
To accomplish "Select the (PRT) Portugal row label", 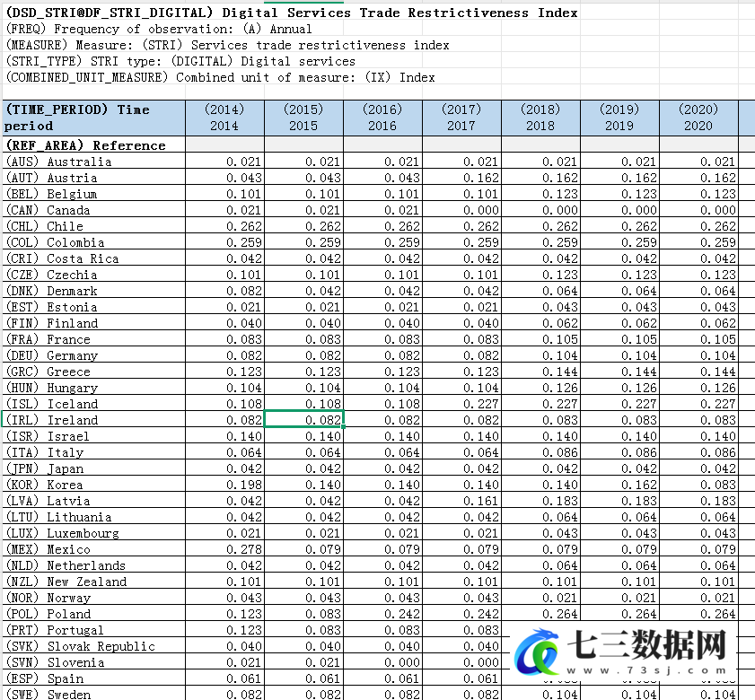I will (94, 630).
